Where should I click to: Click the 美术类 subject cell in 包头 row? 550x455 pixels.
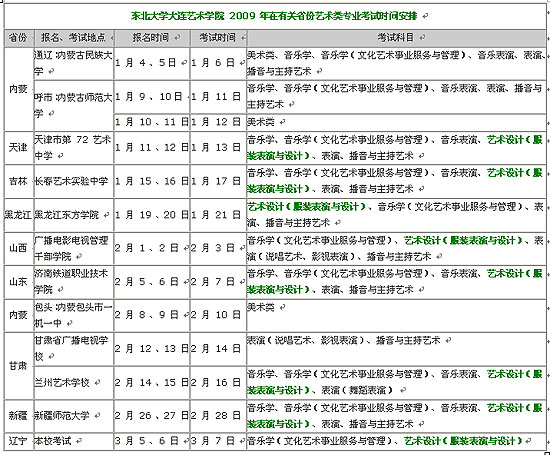tap(396, 315)
